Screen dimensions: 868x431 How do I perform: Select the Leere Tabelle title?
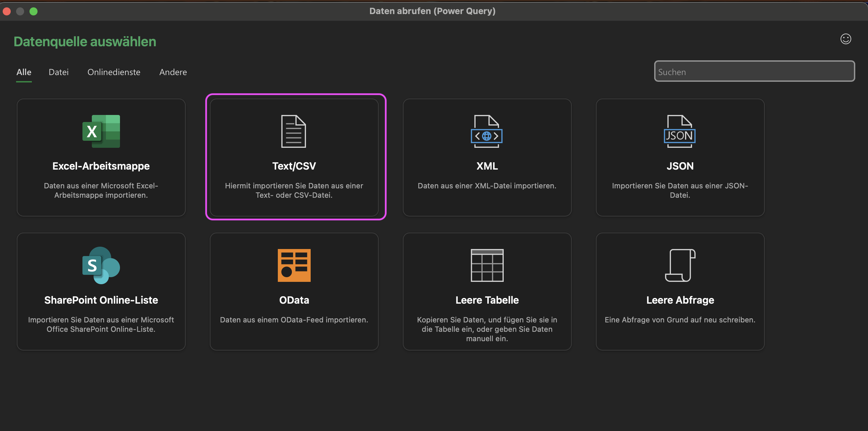pyautogui.click(x=487, y=300)
